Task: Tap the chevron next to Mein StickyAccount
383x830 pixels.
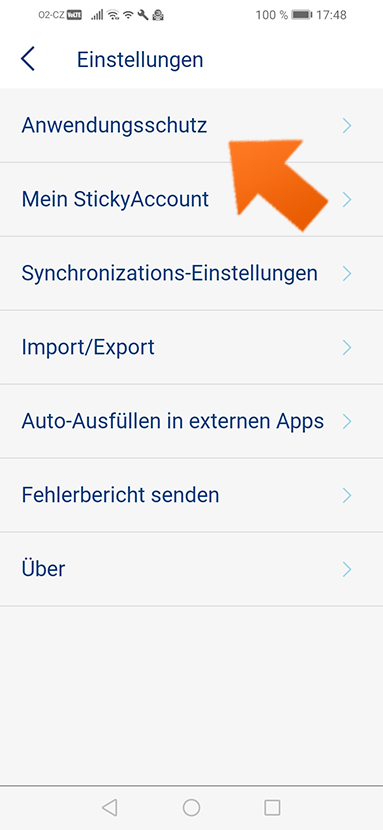Action: pos(347,200)
